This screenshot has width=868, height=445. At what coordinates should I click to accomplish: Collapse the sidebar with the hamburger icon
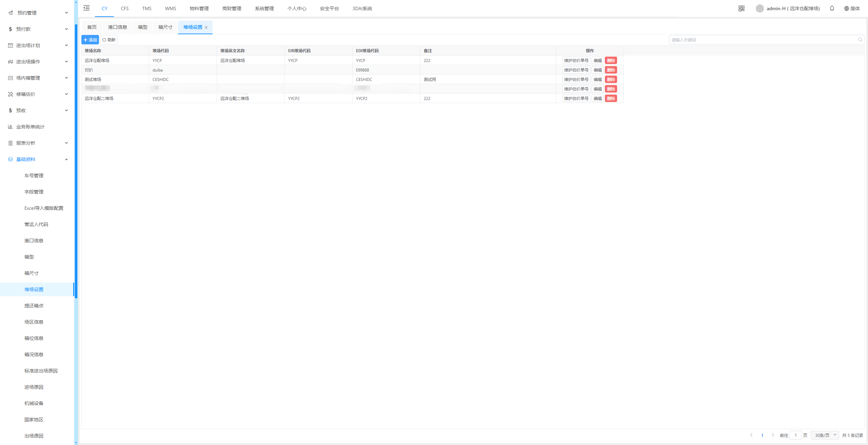(x=86, y=8)
